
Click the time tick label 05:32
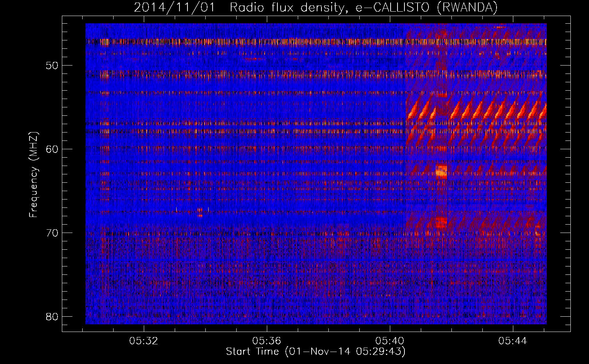[144, 341]
